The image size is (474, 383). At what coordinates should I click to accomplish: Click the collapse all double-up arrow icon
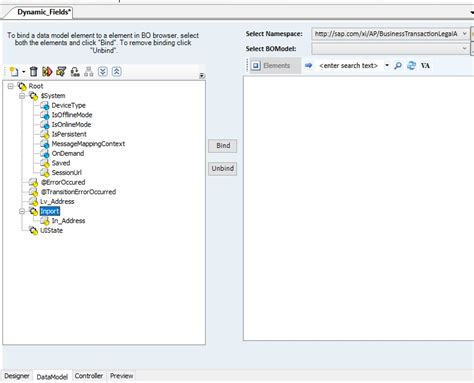[x=116, y=71]
